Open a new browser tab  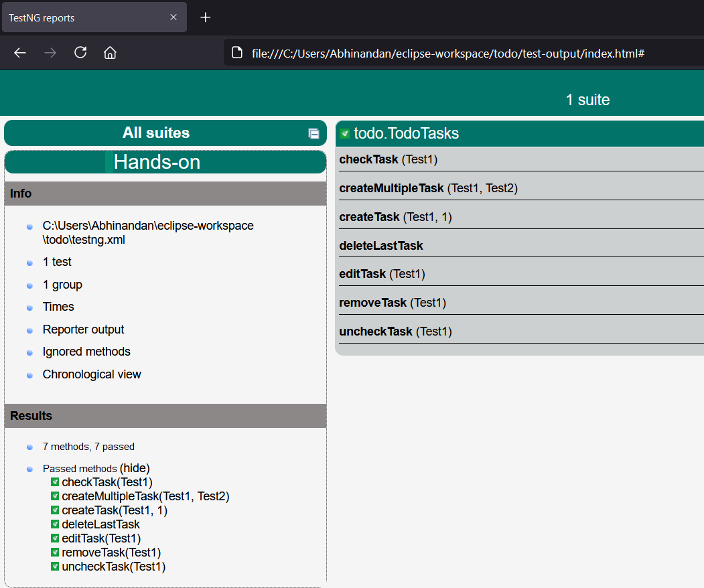(x=205, y=17)
